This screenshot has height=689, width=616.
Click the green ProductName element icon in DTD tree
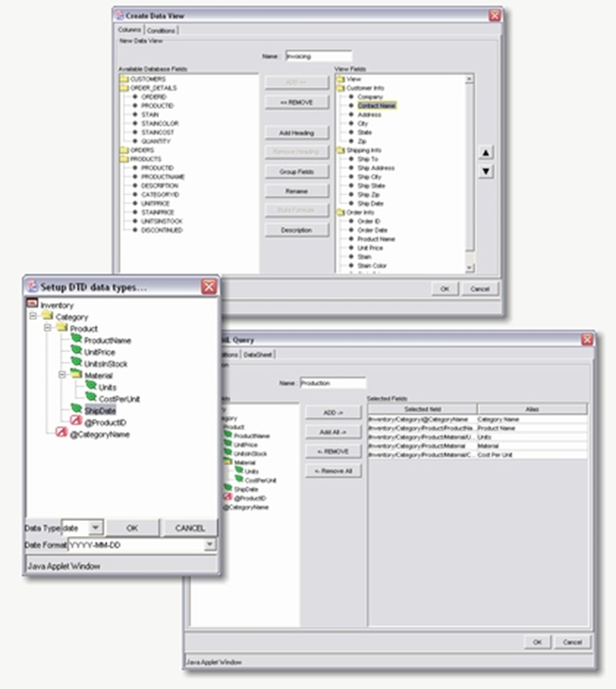(76, 341)
